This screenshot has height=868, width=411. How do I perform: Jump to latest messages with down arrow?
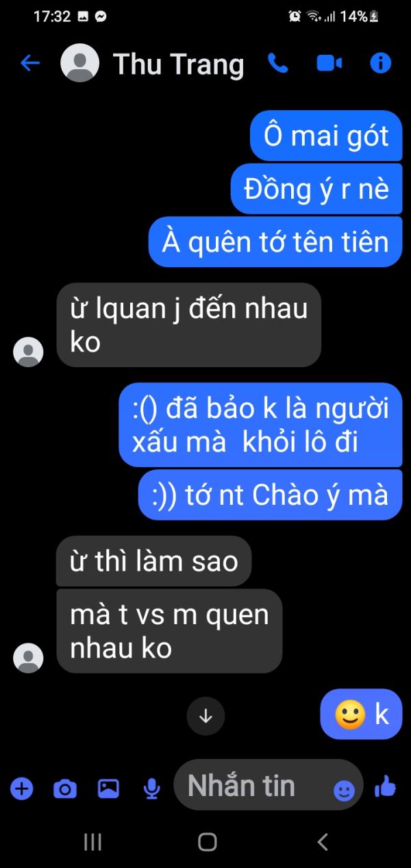[x=206, y=717]
